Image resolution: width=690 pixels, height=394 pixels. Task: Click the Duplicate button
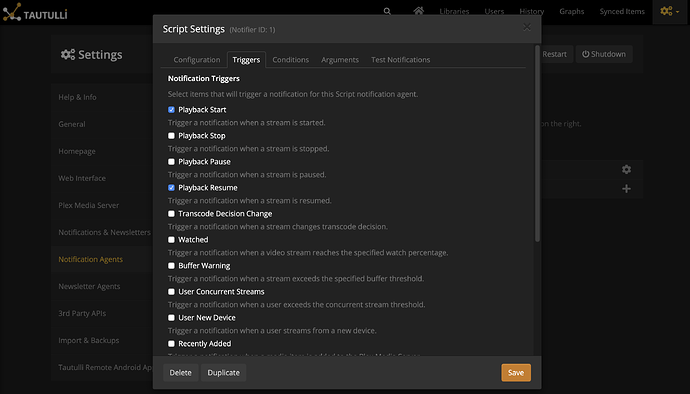click(224, 372)
